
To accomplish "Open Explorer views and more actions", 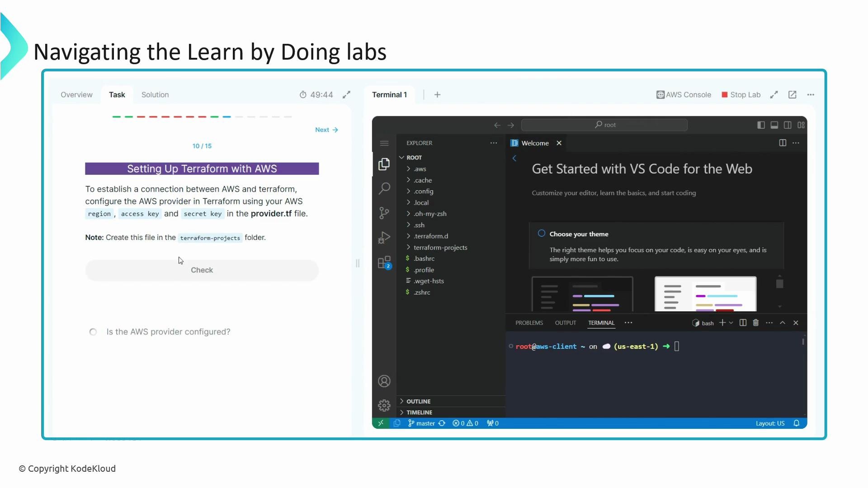I will (x=494, y=143).
